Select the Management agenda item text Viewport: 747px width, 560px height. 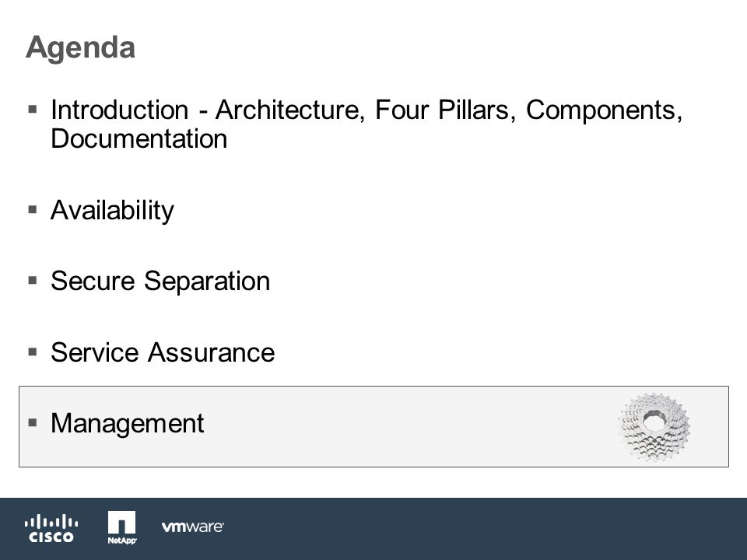(127, 423)
